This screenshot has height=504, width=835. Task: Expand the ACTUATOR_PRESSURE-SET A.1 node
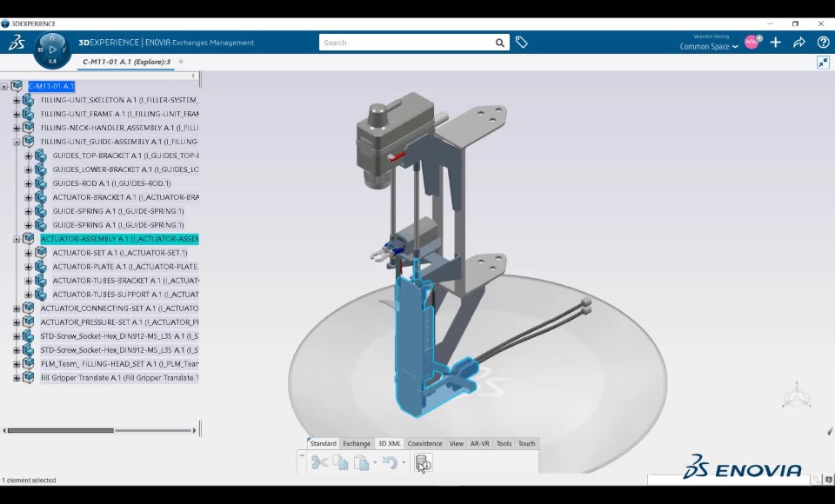point(17,322)
